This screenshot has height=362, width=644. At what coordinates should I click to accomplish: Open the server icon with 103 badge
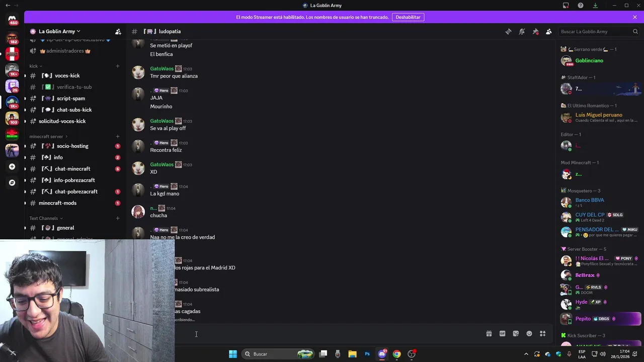tap(12, 118)
